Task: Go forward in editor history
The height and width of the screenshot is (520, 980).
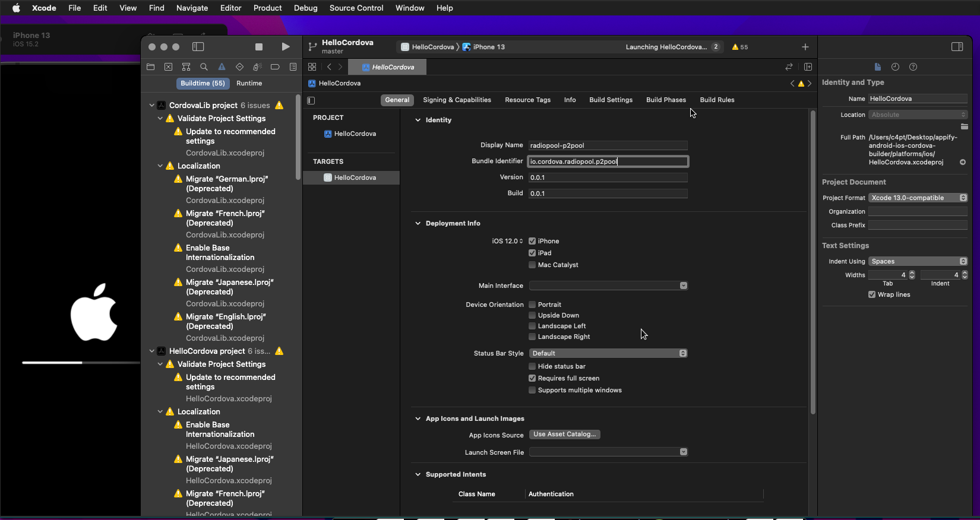Action: coord(340,67)
